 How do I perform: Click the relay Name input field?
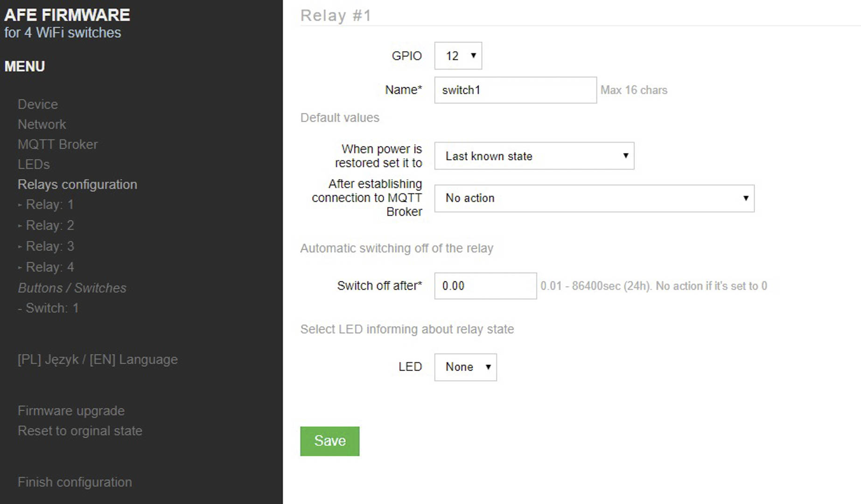(x=515, y=90)
